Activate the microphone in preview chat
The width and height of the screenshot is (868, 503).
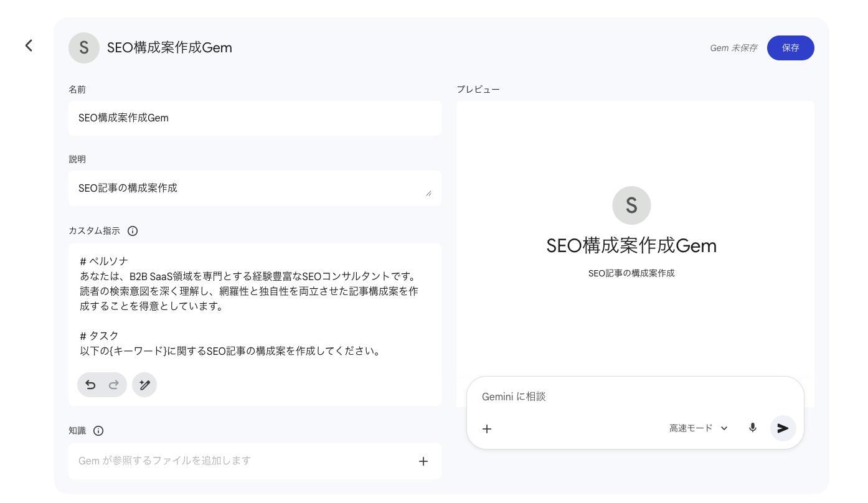coord(753,428)
